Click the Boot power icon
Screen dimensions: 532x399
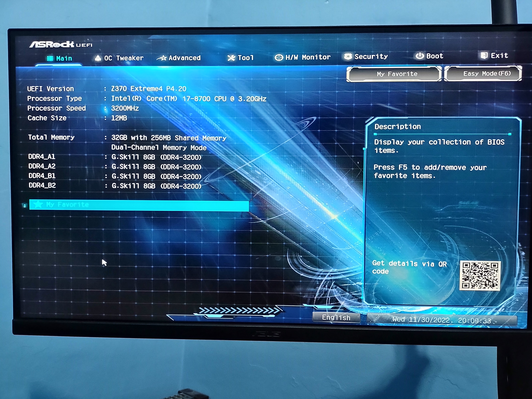[420, 56]
